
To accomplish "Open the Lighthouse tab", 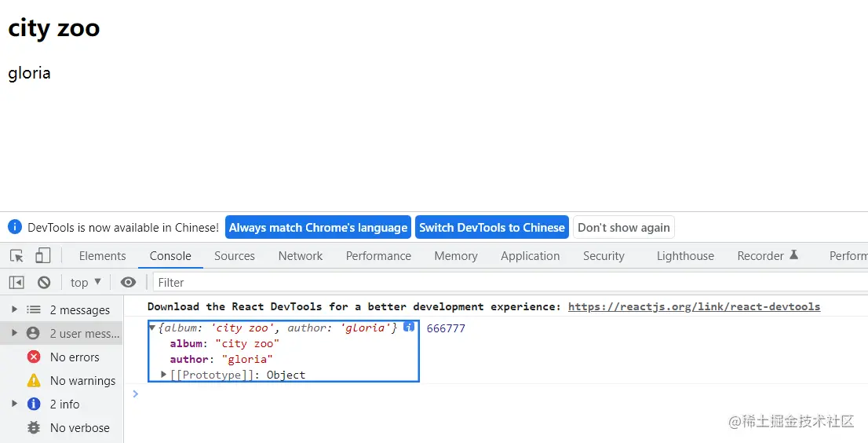I will tap(685, 256).
